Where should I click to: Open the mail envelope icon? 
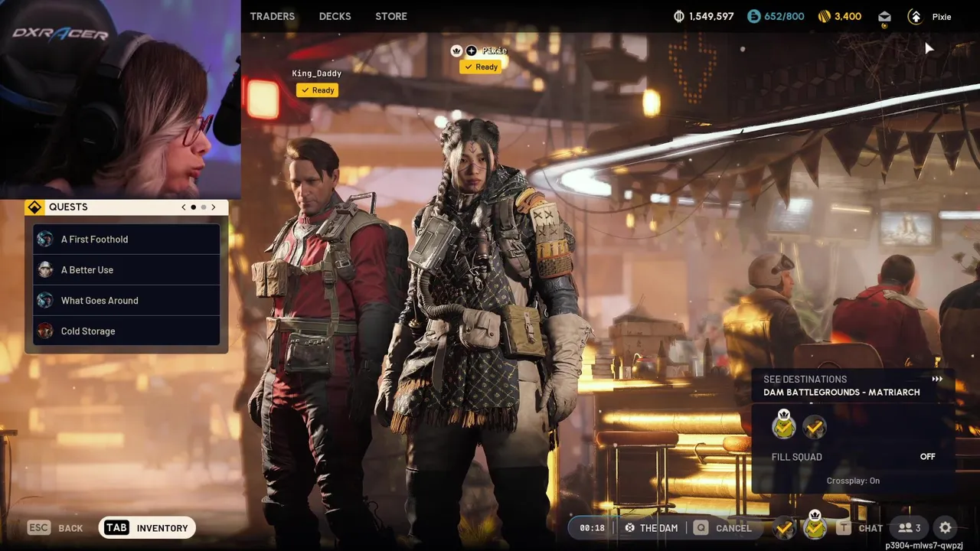tap(884, 16)
